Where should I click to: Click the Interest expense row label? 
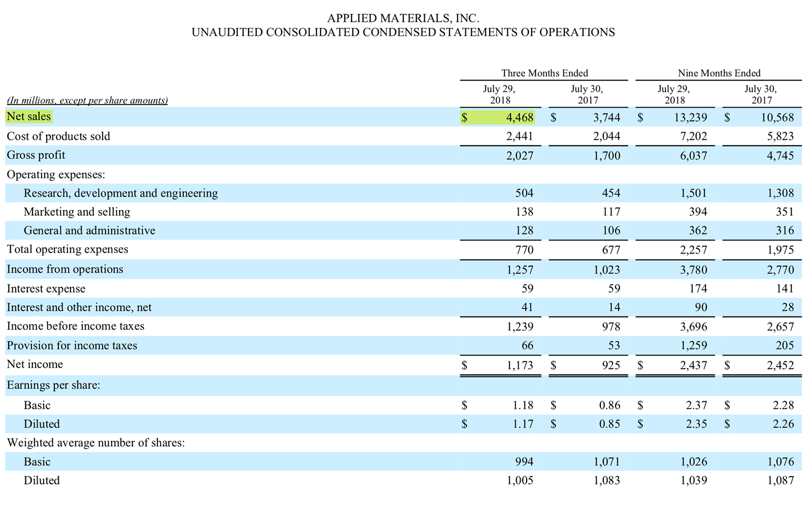coord(46,289)
